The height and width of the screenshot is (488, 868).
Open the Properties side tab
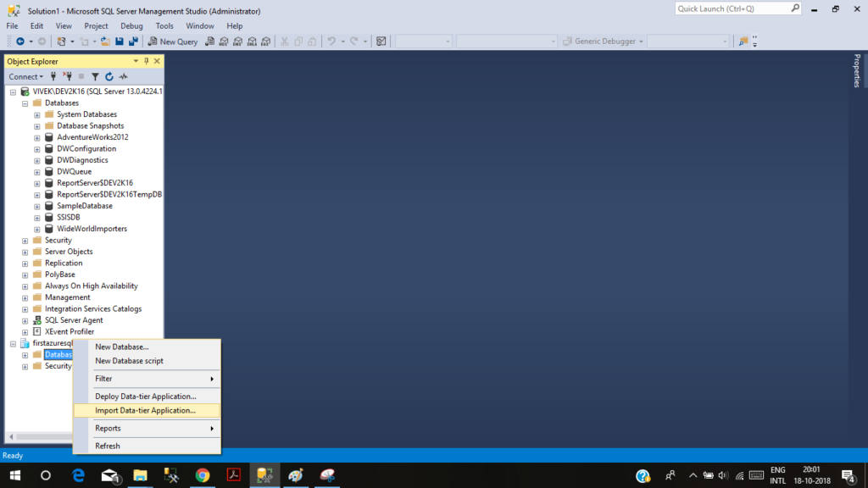click(x=856, y=71)
